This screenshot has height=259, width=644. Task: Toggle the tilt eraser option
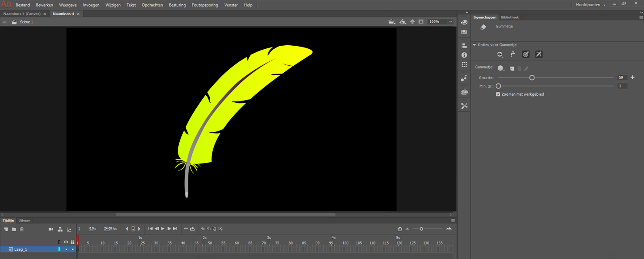pos(539,54)
